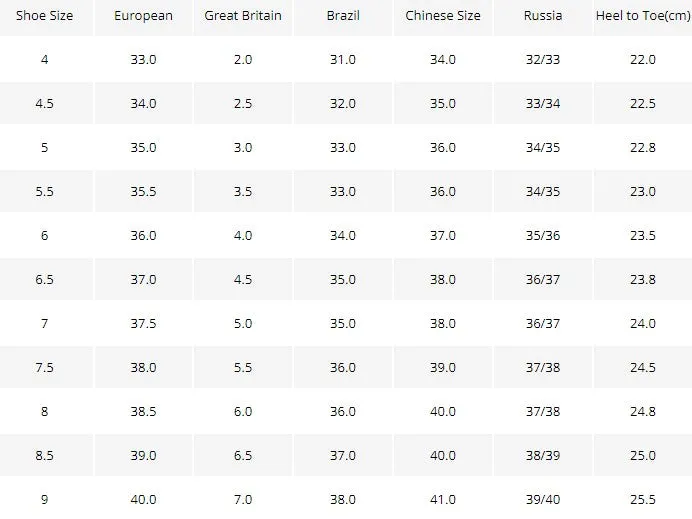This screenshot has width=692, height=519.
Task: Select the European column header
Action: [143, 16]
